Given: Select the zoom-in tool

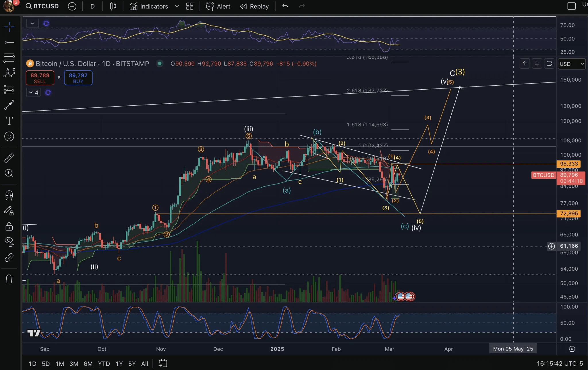Looking at the screenshot, I should [x=9, y=173].
